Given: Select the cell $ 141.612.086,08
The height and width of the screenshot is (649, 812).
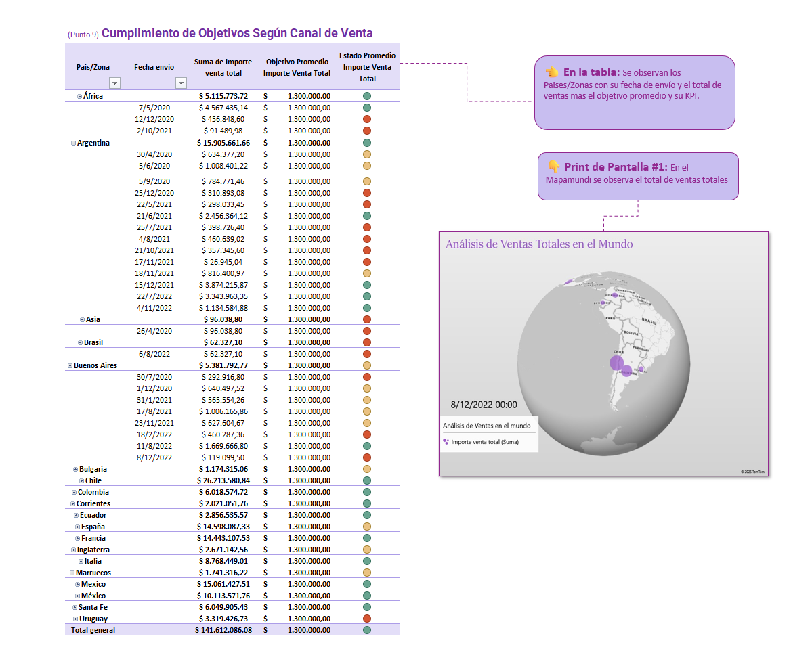Looking at the screenshot, I should click(x=223, y=630).
